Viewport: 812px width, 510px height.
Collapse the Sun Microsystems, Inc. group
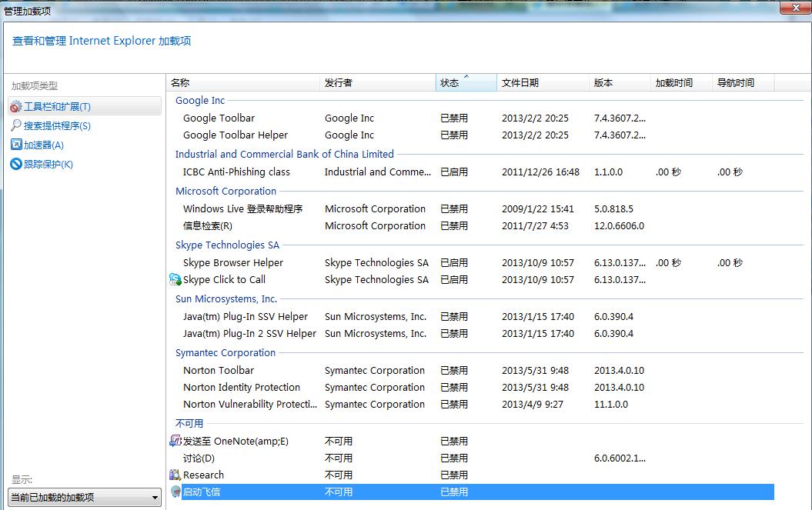[226, 298]
